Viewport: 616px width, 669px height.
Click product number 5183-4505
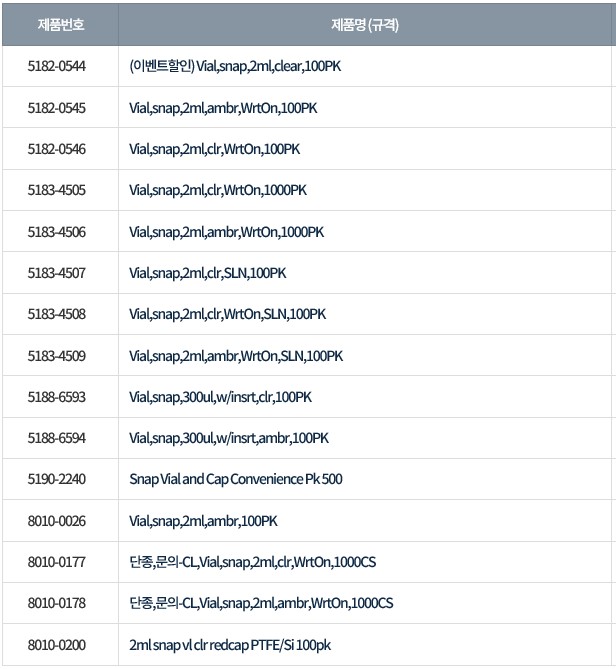[57, 190]
